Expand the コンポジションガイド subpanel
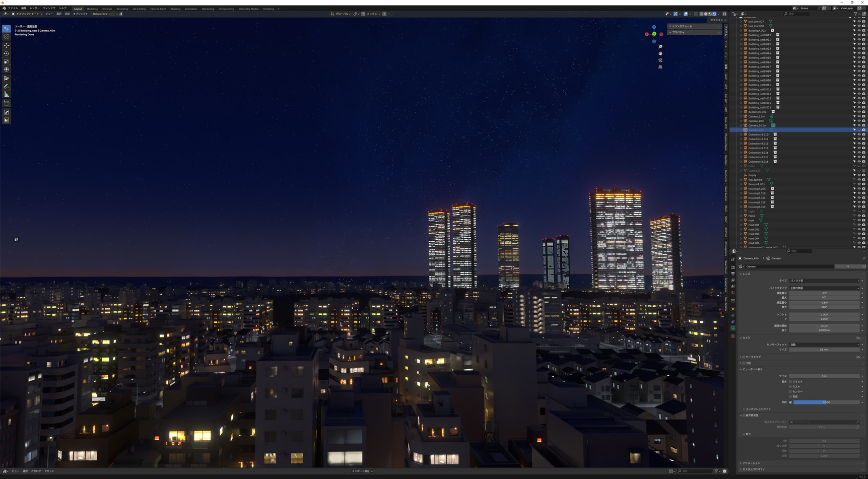The image size is (868, 479). [757, 409]
